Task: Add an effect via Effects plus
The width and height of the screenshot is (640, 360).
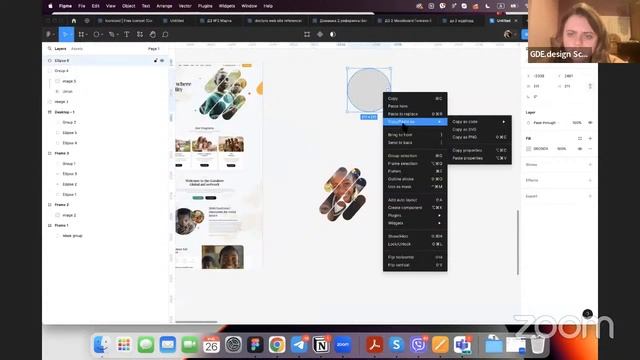Action: point(590,180)
